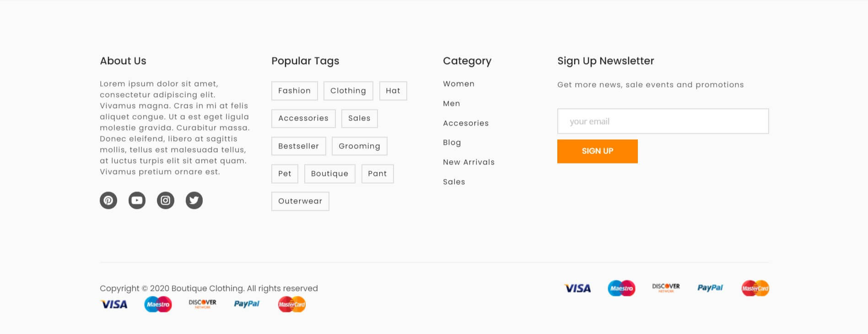Select the Fashion tag
This screenshot has width=868, height=334.
[x=294, y=91]
